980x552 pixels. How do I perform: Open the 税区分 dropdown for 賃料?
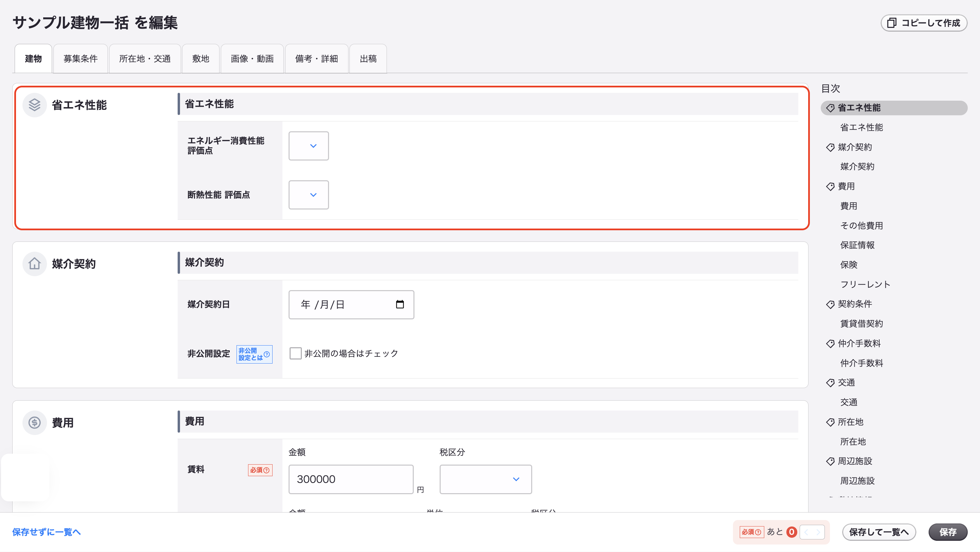tap(486, 479)
